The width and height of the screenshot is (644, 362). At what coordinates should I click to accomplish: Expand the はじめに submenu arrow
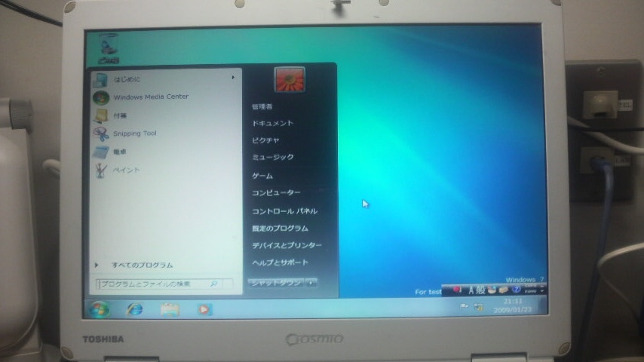pos(233,77)
